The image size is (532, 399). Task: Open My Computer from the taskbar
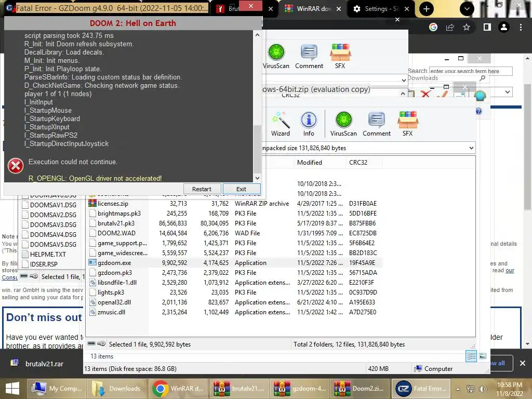click(57, 389)
